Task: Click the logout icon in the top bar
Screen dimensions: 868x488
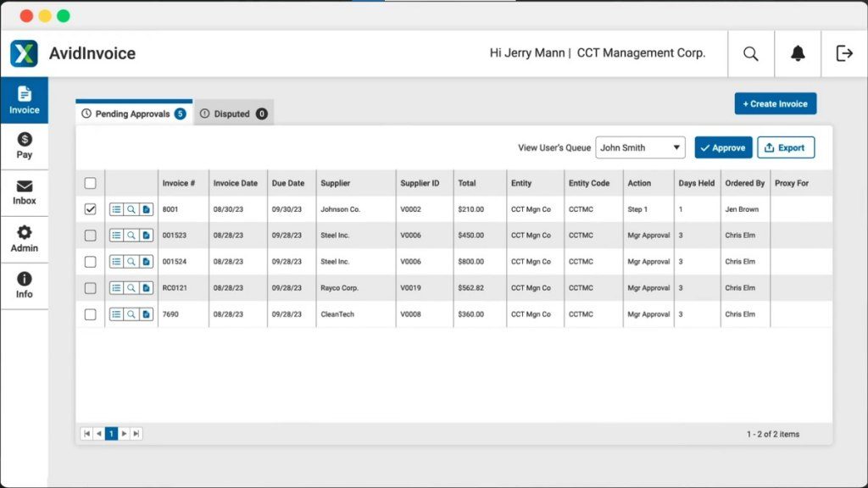Action: [844, 53]
